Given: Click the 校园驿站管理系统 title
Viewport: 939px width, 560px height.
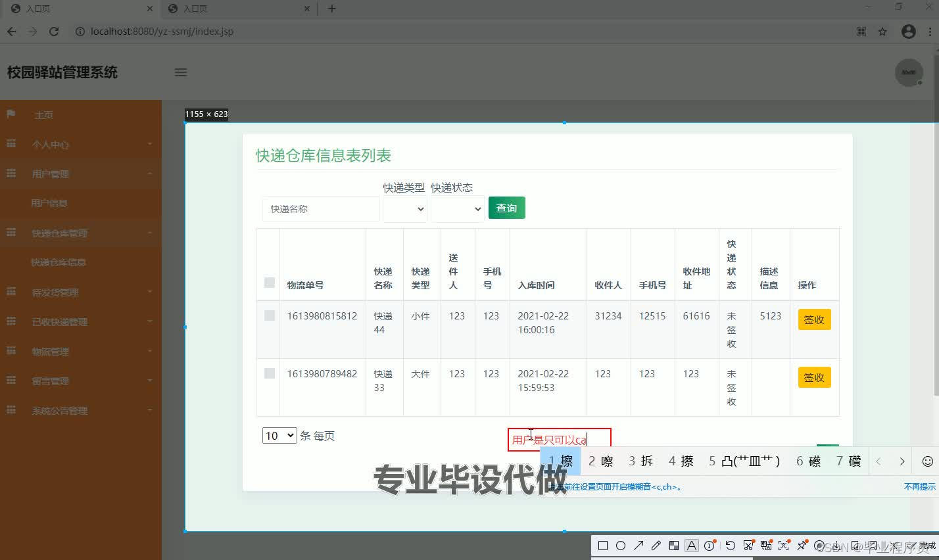Looking at the screenshot, I should click(62, 72).
